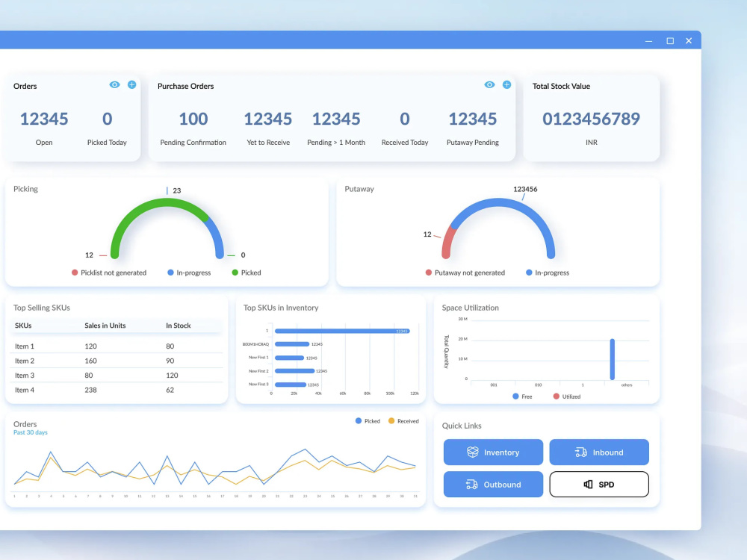Open the Outbound quick link

493,485
